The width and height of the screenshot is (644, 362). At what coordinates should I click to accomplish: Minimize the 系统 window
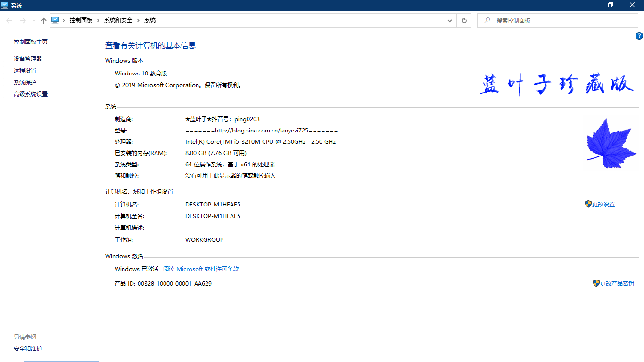point(589,5)
